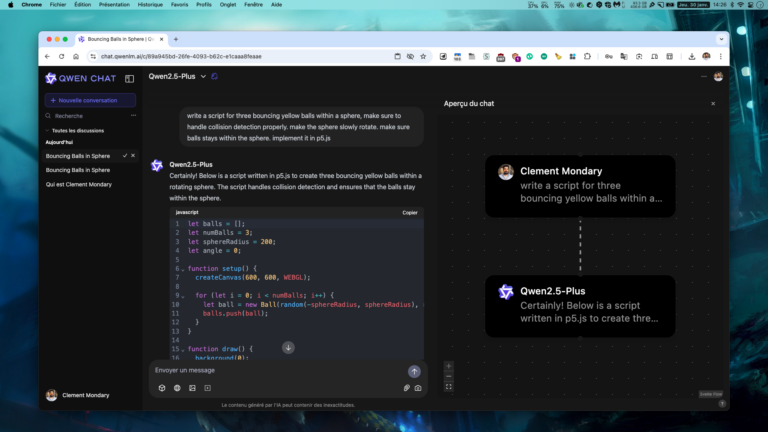
Task: Open the Qui est Clement Mondary conversation
Action: [78, 185]
